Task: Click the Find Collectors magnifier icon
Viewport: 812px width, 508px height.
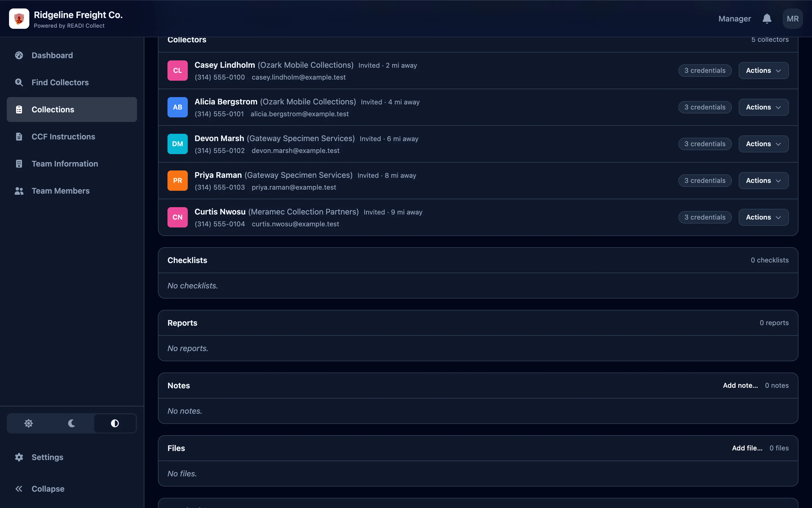Action: click(x=19, y=82)
